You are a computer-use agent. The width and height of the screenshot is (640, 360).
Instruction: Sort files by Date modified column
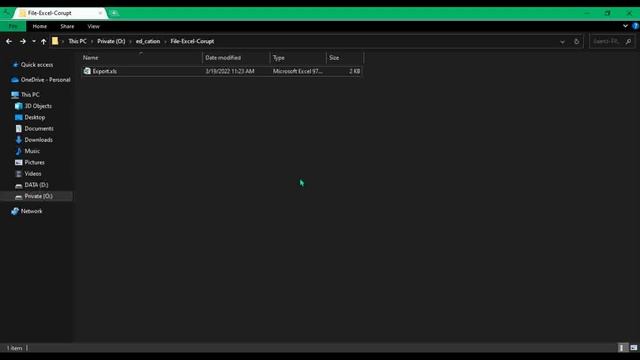tap(236, 58)
